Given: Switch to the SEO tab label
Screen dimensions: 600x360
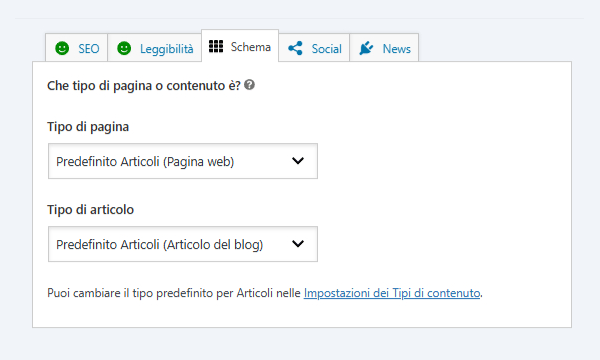Looking at the screenshot, I should pos(89,49).
